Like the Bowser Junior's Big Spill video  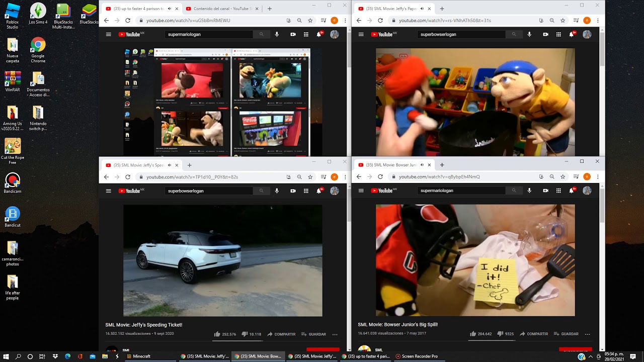[480, 334]
